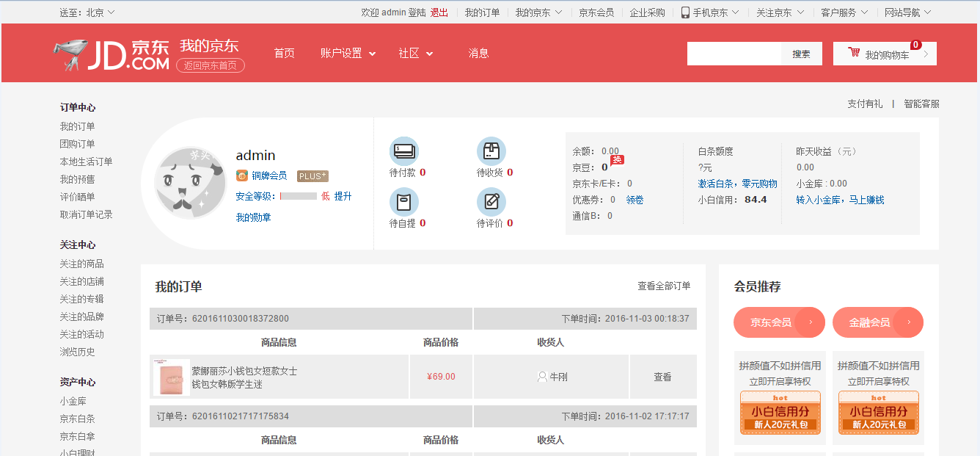Screen dimensions: 980x456
Task: Click the 支付有礼 link
Action: click(x=865, y=104)
